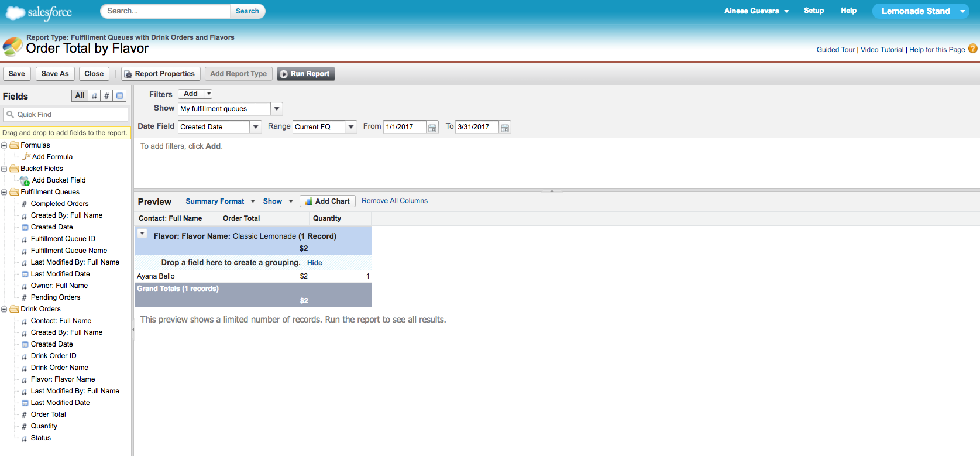Click the Quantity column header
This screenshot has height=456, width=980.
341,218
